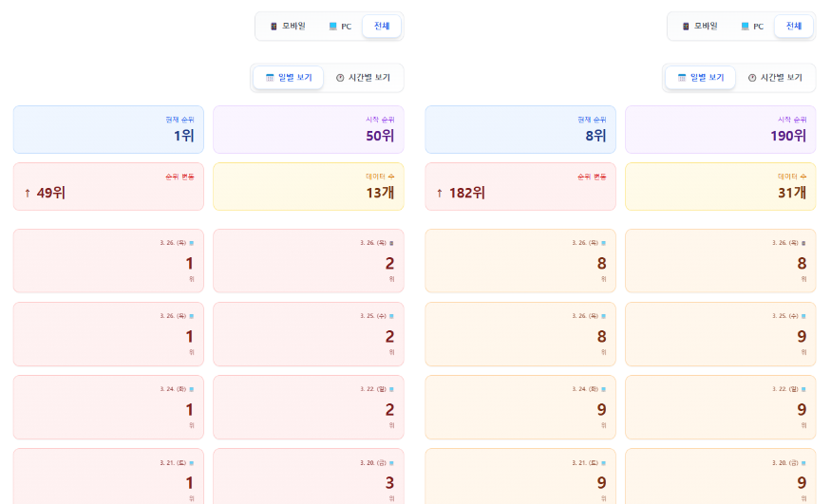Click the mobile icon on the right panel's 3. 26. (목) 8위 card
This screenshot has width=831, height=504.
[x=803, y=243]
